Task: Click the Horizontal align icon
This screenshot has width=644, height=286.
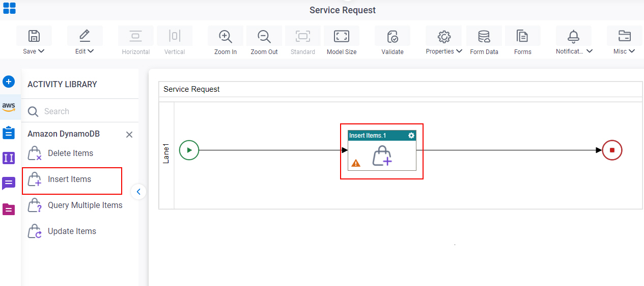Action: point(135,36)
